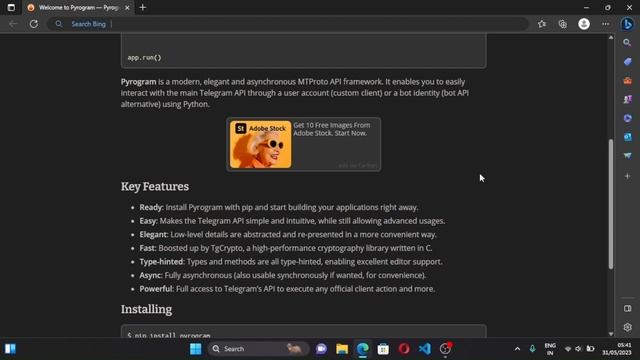This screenshot has width=640, height=360.
Task: Open the sidebar Games icon
Action: (627, 99)
